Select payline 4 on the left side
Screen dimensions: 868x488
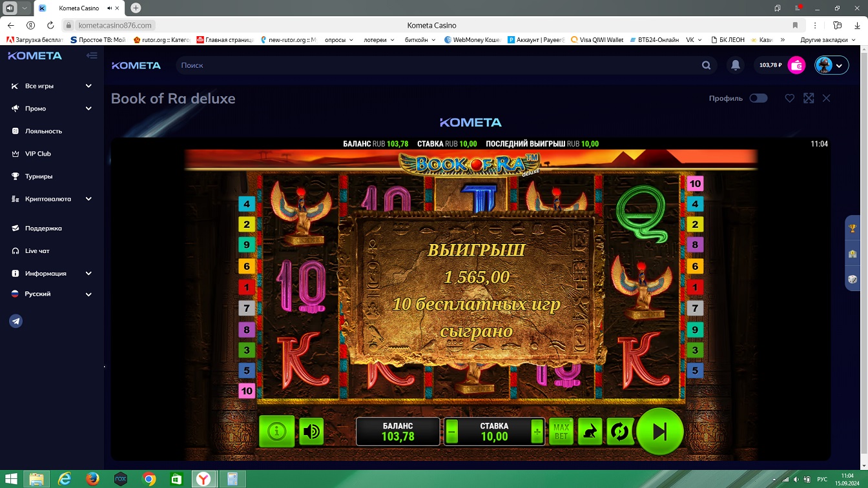pyautogui.click(x=246, y=204)
